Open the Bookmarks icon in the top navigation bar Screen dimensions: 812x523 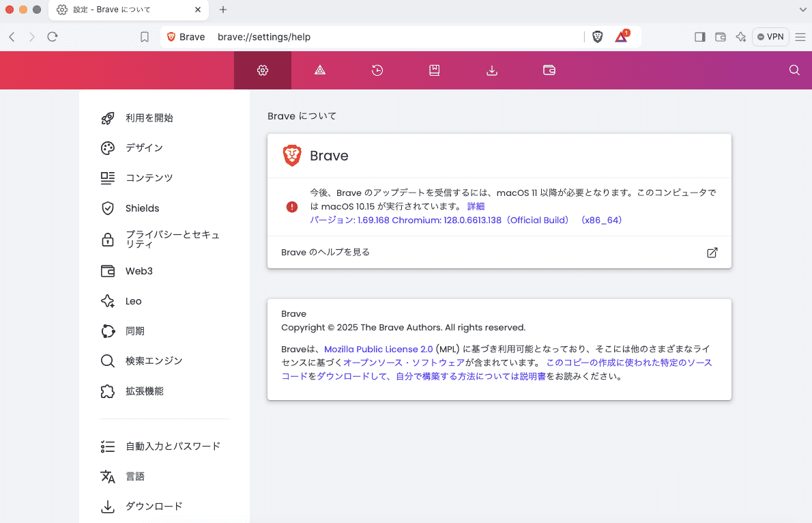(x=435, y=70)
